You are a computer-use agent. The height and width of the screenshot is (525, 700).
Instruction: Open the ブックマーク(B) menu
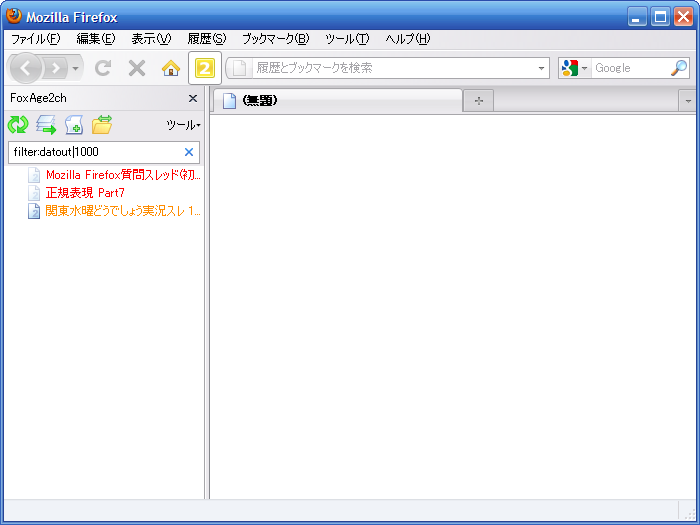(x=275, y=39)
